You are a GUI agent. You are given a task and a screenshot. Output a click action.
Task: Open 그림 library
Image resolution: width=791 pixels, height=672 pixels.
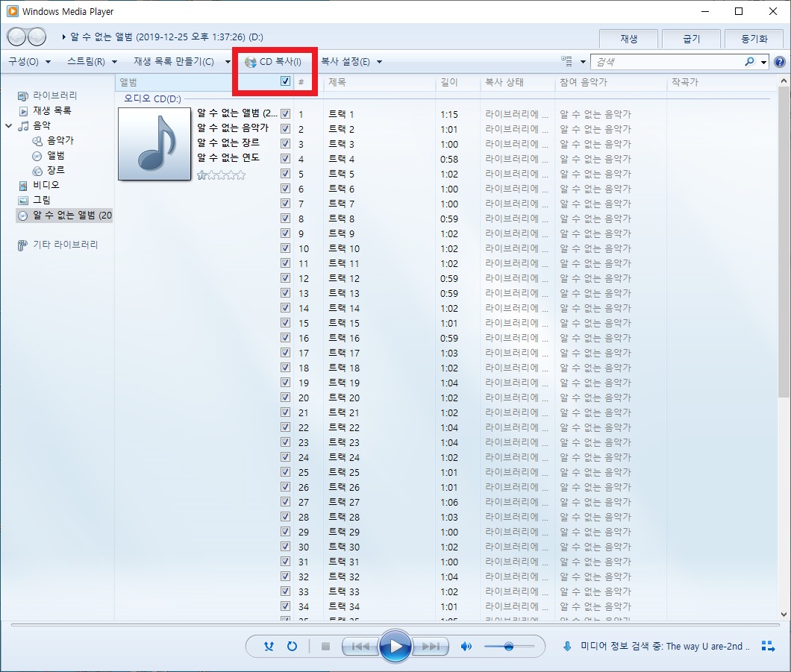(x=41, y=200)
